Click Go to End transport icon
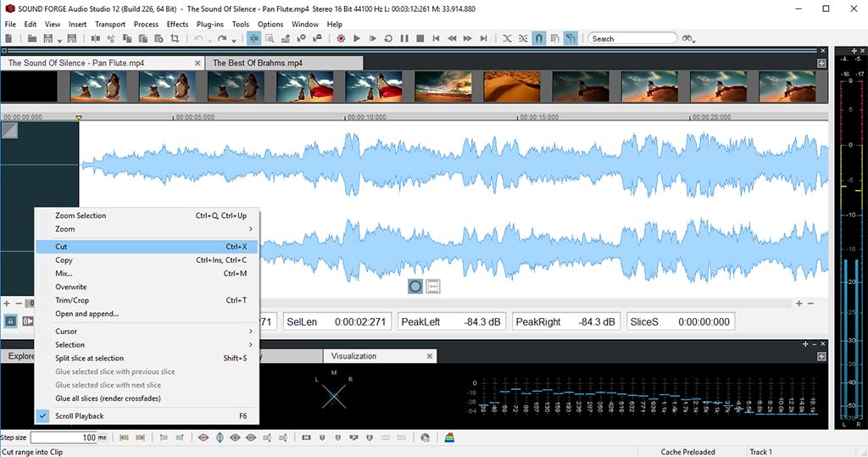Image resolution: width=868 pixels, height=457 pixels. pyautogui.click(x=484, y=38)
